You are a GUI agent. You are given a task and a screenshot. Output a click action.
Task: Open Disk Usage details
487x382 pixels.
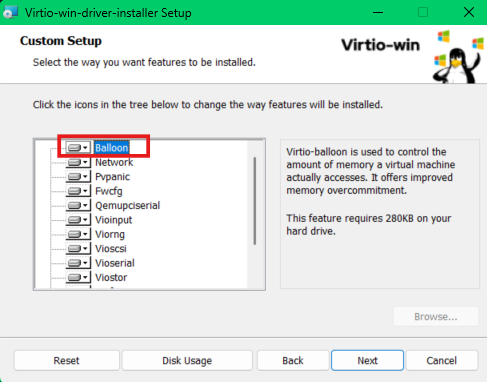[187, 360]
